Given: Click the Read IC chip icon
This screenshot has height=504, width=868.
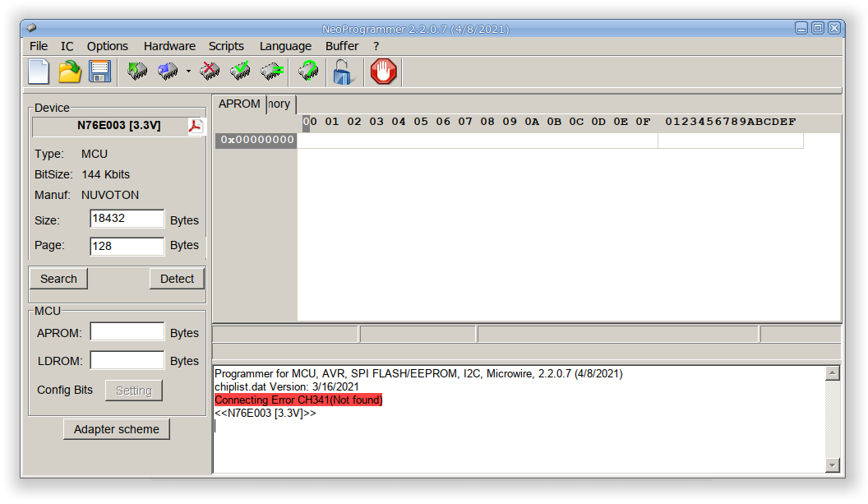Looking at the screenshot, I should 136,72.
